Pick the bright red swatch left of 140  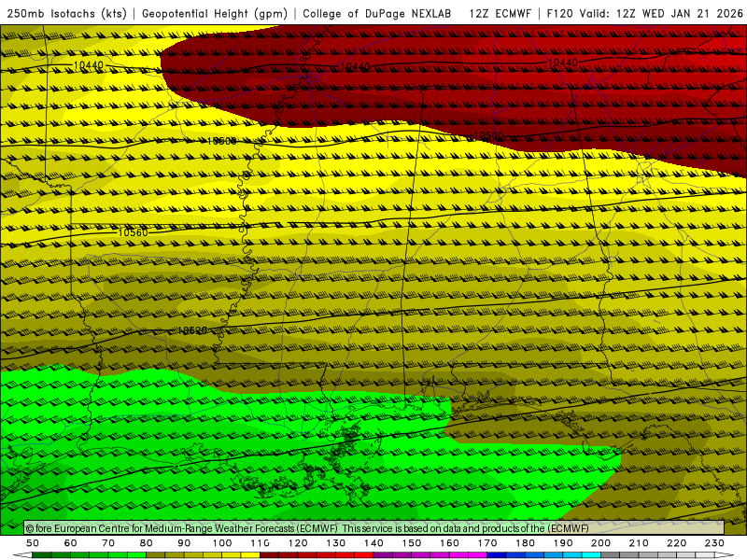point(364,554)
